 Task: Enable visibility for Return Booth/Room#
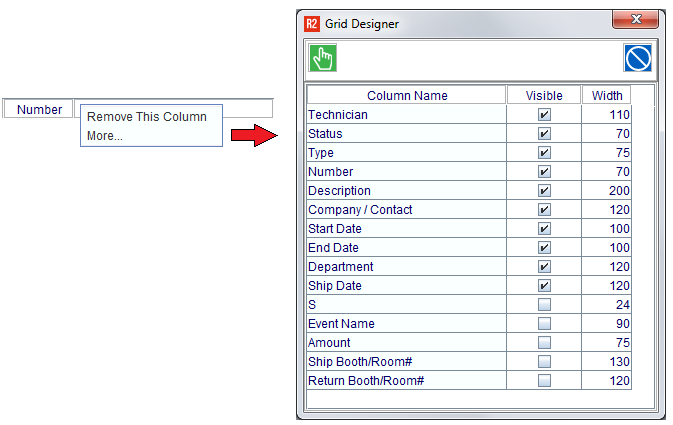click(544, 381)
